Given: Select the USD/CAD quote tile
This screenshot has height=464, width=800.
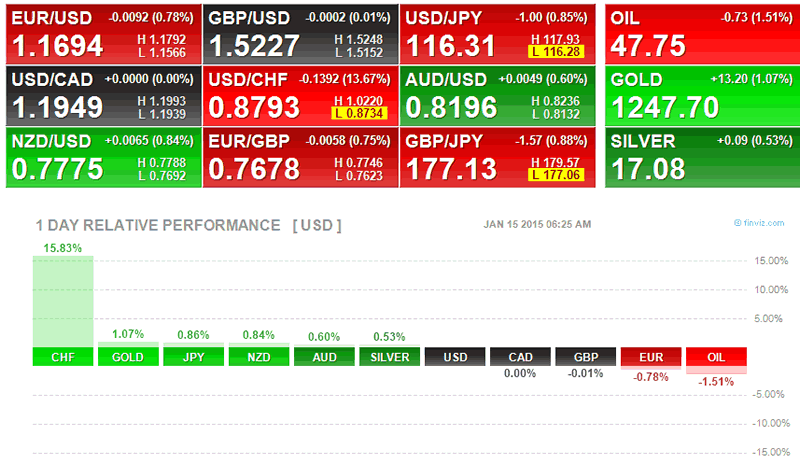Looking at the screenshot, I should click(x=103, y=96).
